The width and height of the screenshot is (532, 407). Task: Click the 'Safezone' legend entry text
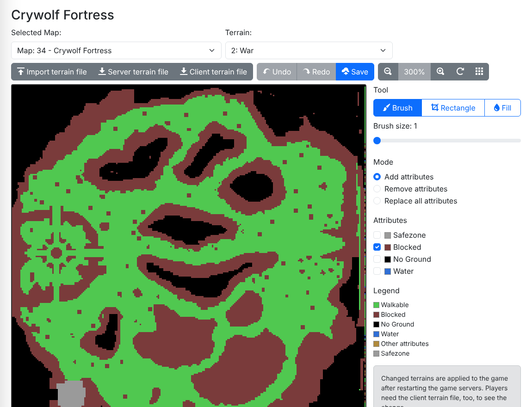[395, 353]
